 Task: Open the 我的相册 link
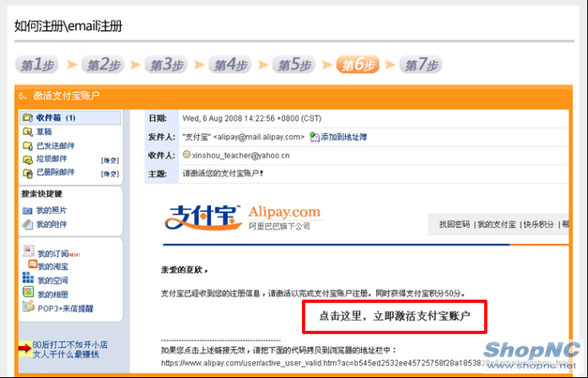click(x=53, y=294)
